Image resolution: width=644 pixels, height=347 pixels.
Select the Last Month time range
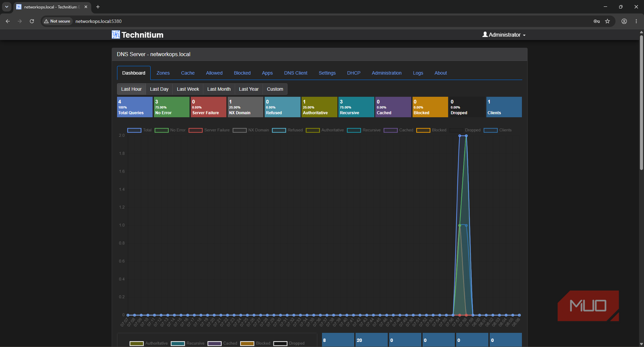coord(219,89)
